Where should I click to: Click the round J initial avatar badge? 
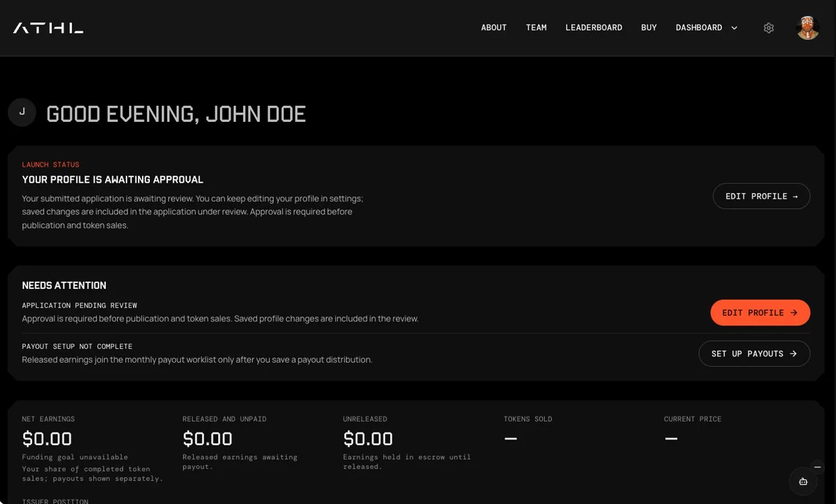22,112
